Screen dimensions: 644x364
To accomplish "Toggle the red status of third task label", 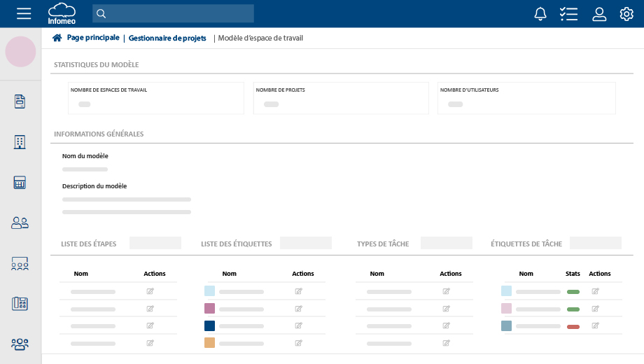I will tap(573, 326).
